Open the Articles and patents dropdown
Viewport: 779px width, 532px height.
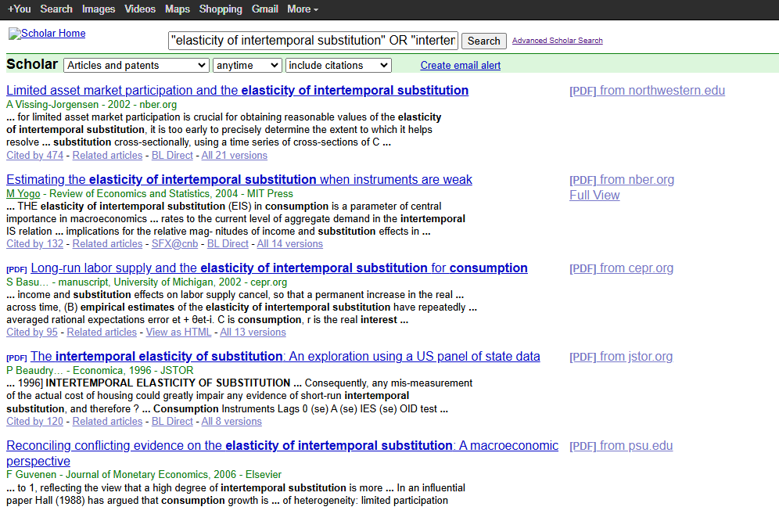tap(136, 65)
